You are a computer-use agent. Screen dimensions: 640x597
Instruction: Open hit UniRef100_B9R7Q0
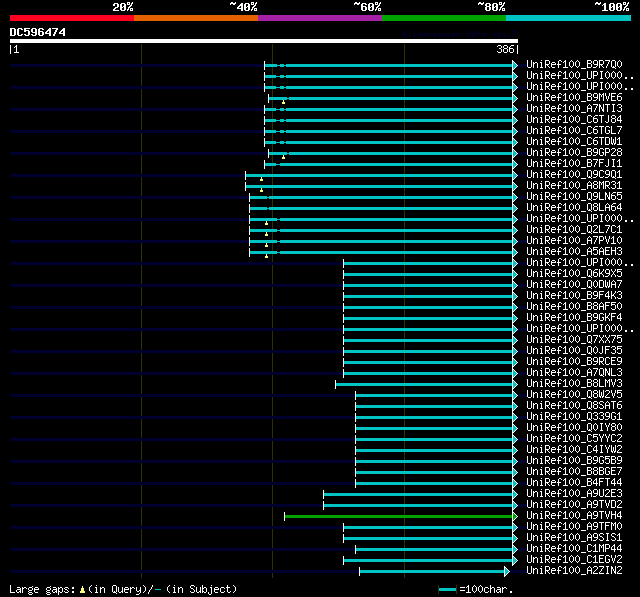574,64
